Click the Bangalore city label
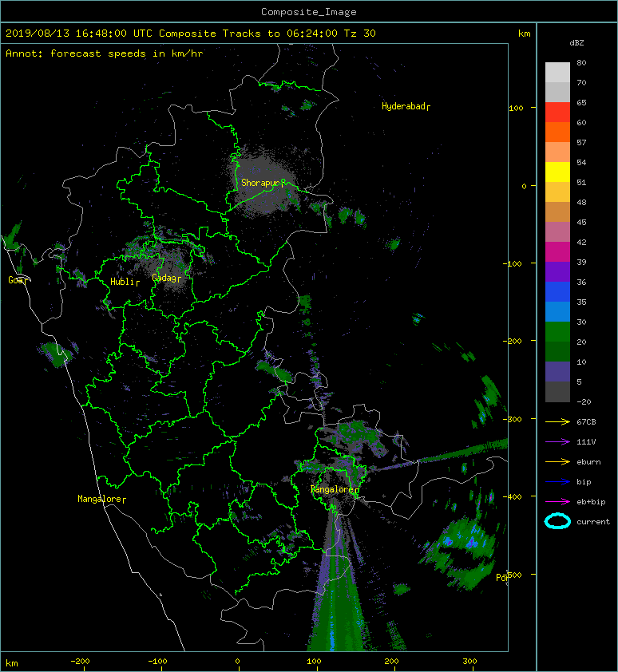Image resolution: width=618 pixels, height=672 pixels. [332, 489]
